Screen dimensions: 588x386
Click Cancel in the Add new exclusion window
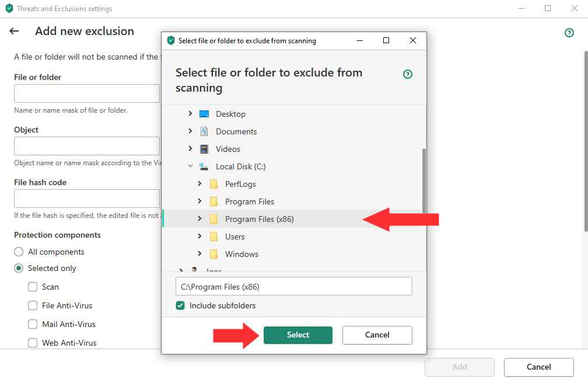coord(539,367)
